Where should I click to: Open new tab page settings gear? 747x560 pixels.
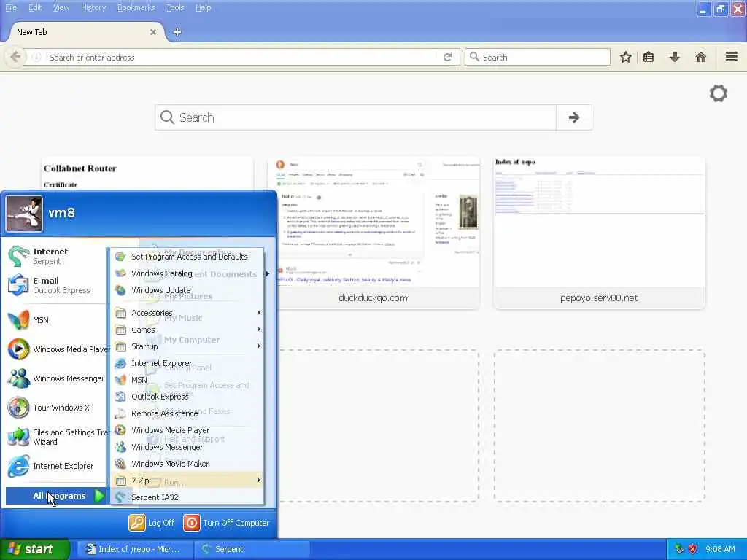[x=719, y=93]
